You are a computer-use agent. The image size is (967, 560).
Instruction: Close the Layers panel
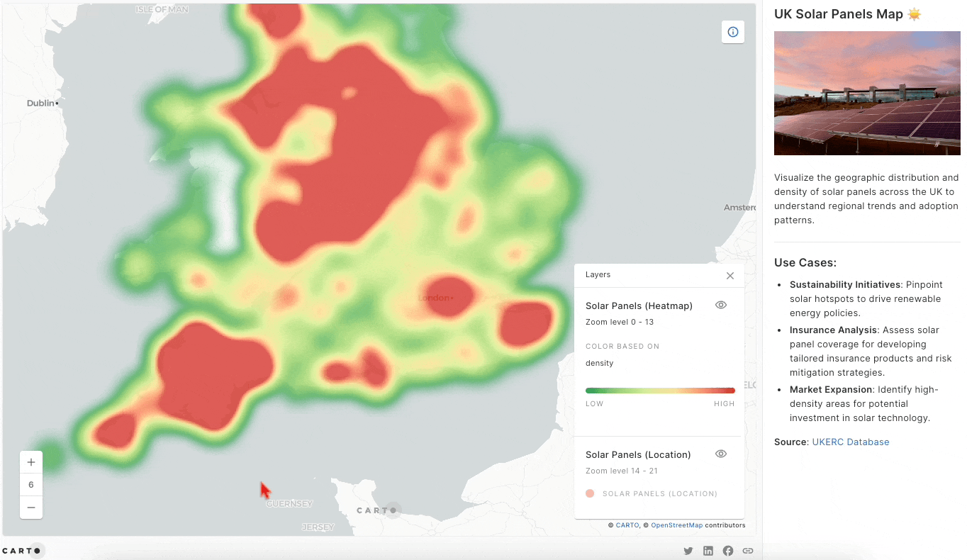730,276
